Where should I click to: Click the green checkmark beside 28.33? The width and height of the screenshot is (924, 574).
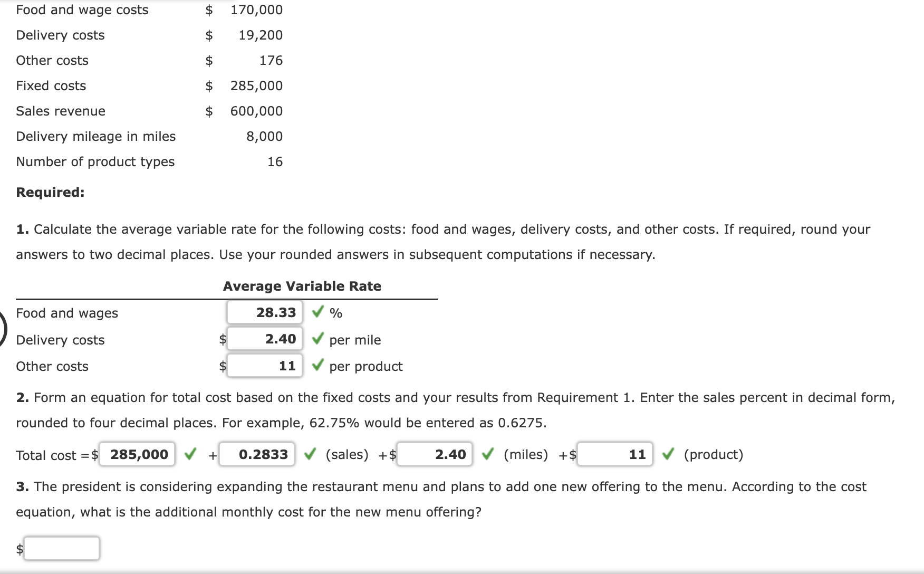[x=317, y=312]
